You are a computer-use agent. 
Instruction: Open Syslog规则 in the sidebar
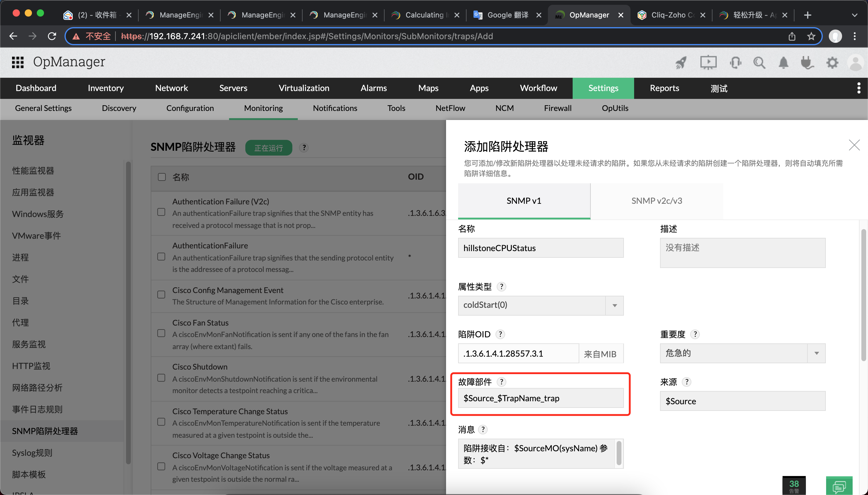tap(32, 452)
